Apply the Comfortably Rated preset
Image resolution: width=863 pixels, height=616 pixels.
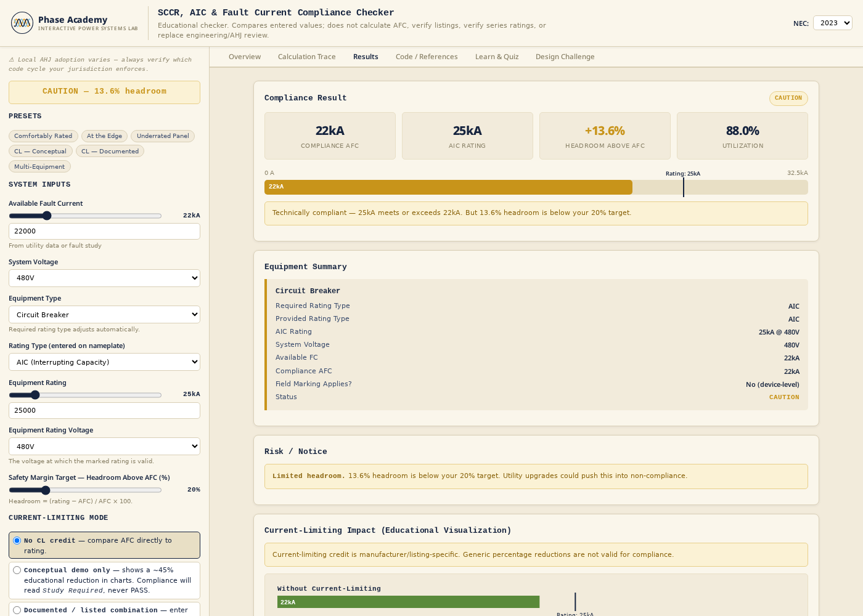pos(43,136)
